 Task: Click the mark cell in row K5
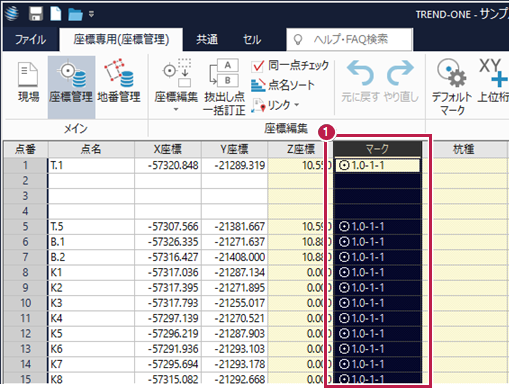tap(377, 334)
